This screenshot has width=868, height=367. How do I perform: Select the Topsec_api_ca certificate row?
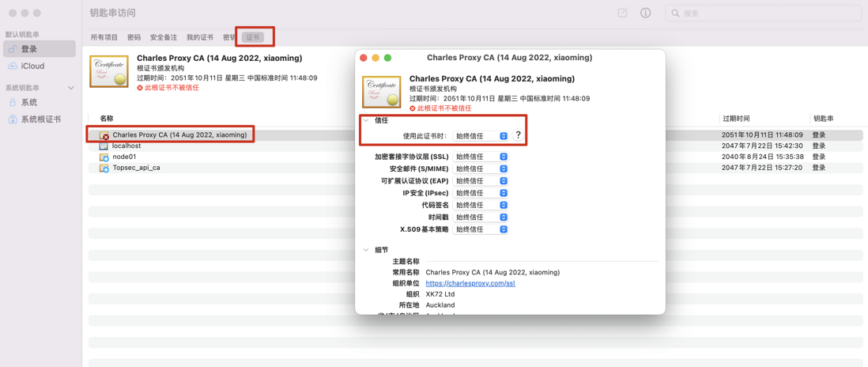475,168
